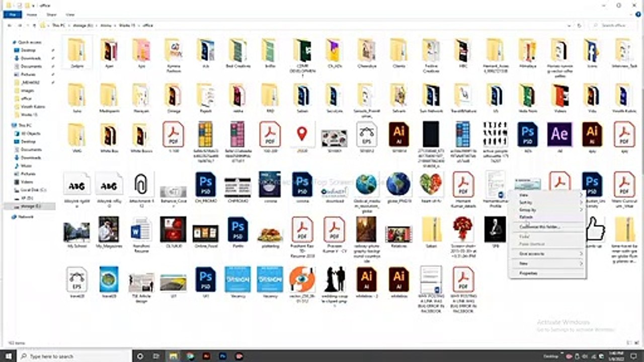Select the Best Creatives folder
This screenshot has height=362, width=644.
click(x=237, y=53)
